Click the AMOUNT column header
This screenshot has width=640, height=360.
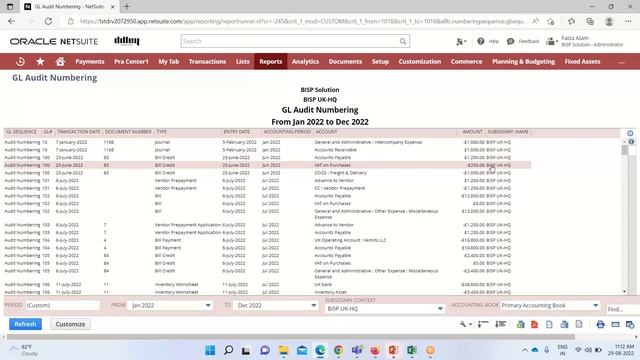472,132
